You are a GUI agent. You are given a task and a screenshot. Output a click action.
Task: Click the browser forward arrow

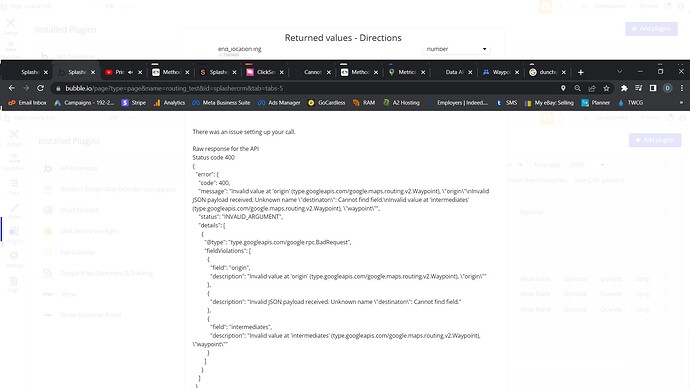click(x=26, y=88)
